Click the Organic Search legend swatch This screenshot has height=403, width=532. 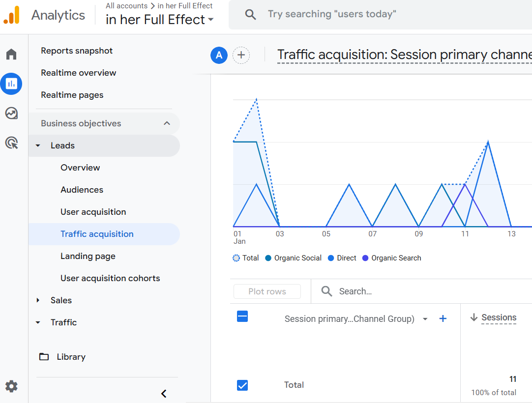point(365,258)
